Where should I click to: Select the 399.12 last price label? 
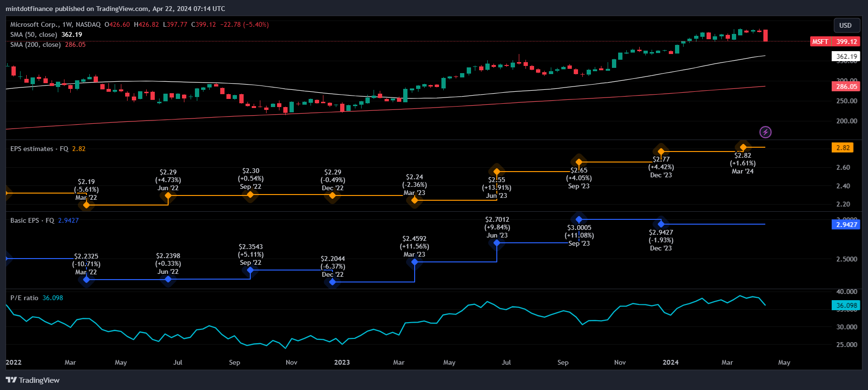coord(846,42)
